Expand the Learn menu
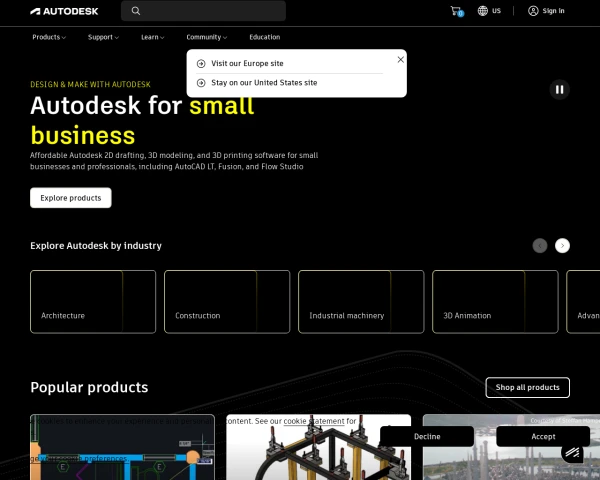600x480 pixels. click(x=152, y=37)
